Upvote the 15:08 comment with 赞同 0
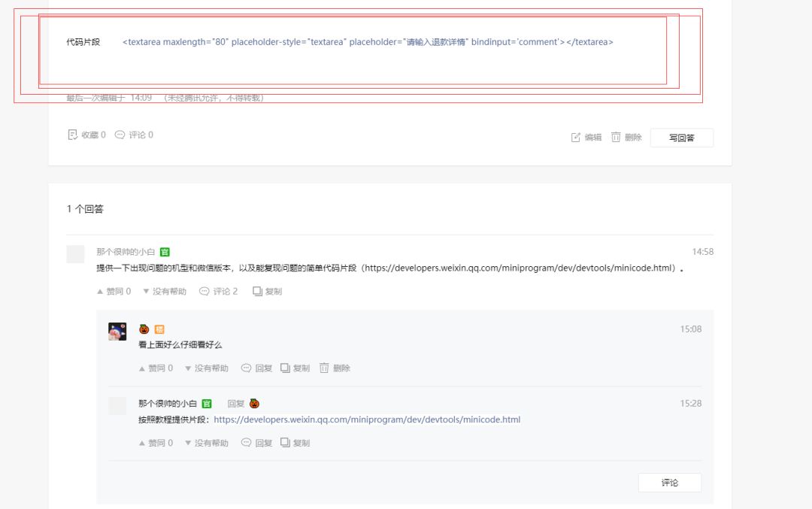The width and height of the screenshot is (812, 509). coord(156,368)
